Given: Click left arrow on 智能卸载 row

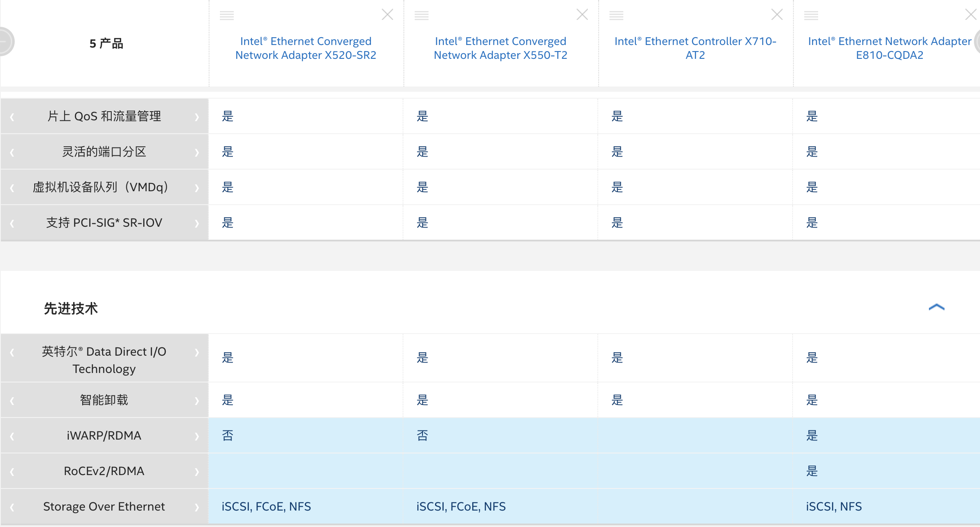Looking at the screenshot, I should coord(12,401).
